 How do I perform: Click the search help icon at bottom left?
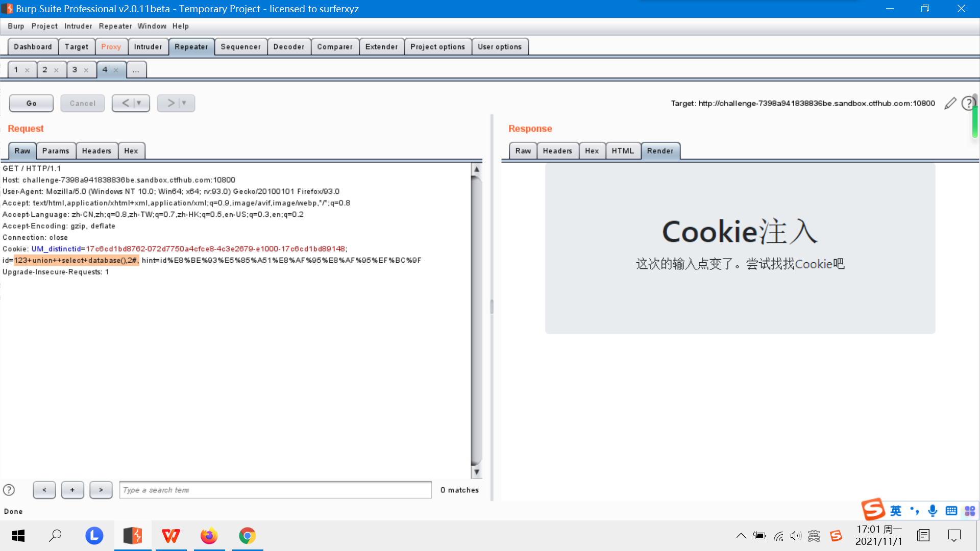[x=9, y=490]
